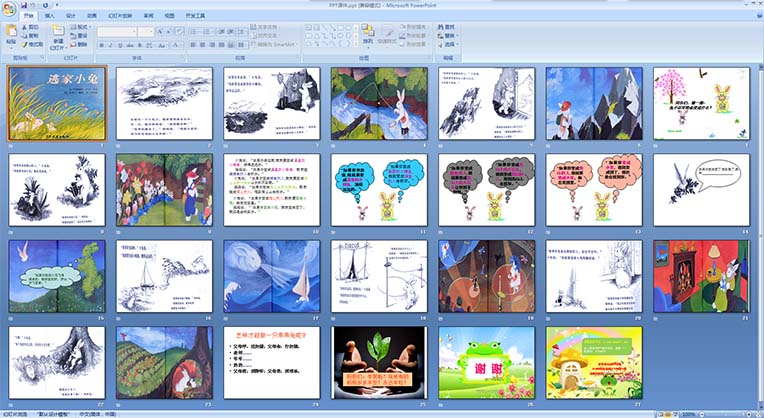This screenshot has height=418, width=764.
Task: Select slide 14 with white speech bubble
Action: 702,190
